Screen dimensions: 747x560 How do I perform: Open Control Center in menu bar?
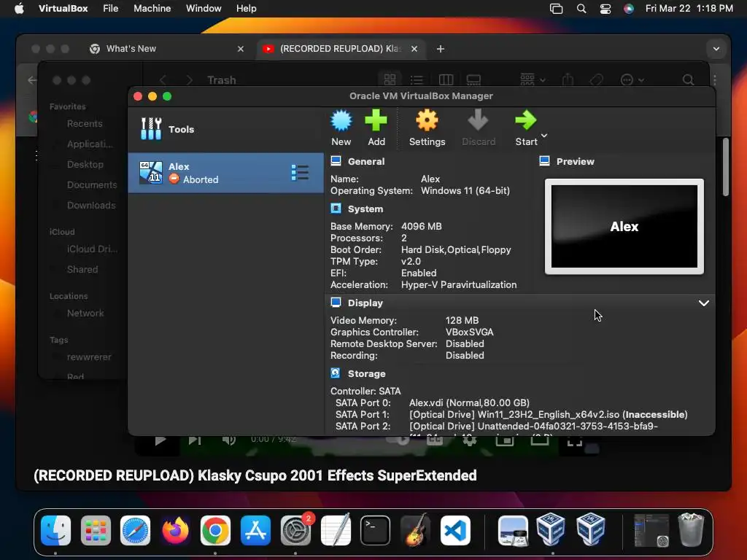click(605, 9)
